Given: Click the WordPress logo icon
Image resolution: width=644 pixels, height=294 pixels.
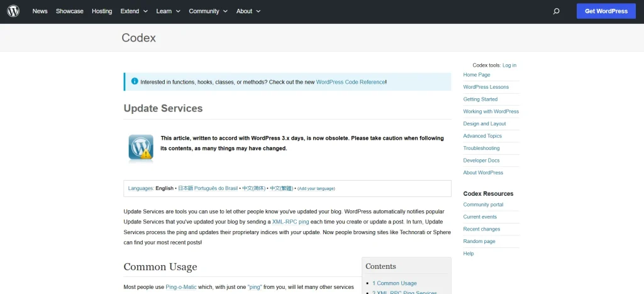Looking at the screenshot, I should tap(13, 11).
